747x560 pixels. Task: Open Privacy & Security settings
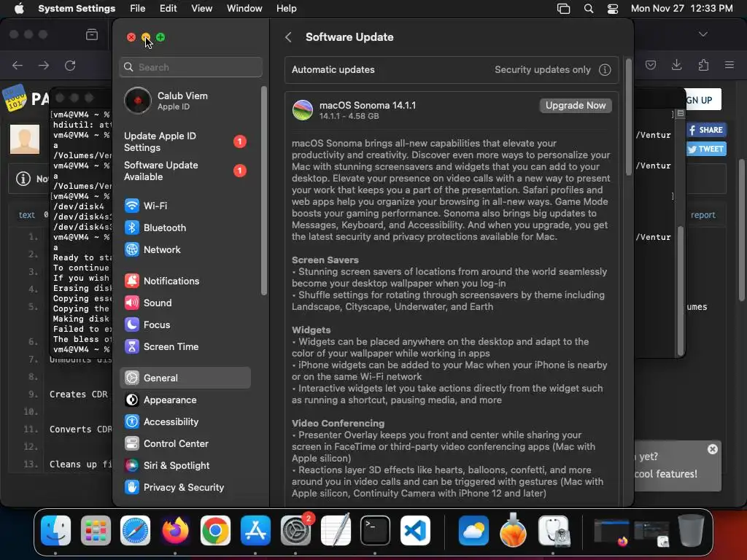click(185, 488)
